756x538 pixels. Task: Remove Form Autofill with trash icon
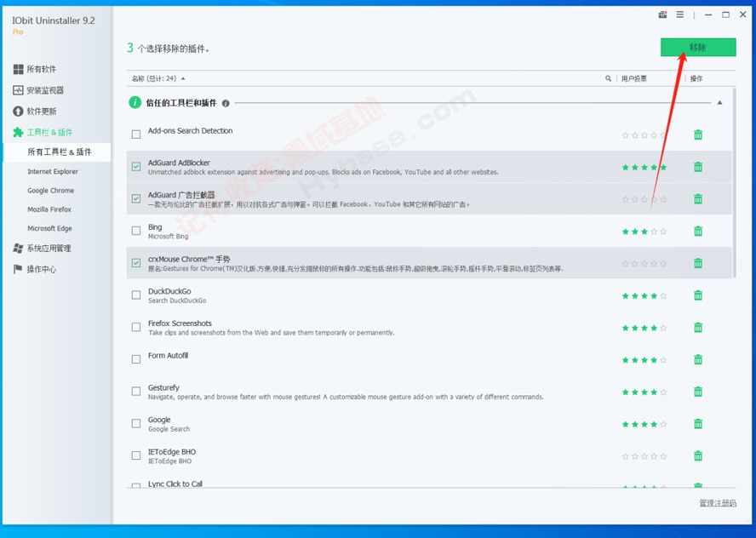tap(698, 359)
